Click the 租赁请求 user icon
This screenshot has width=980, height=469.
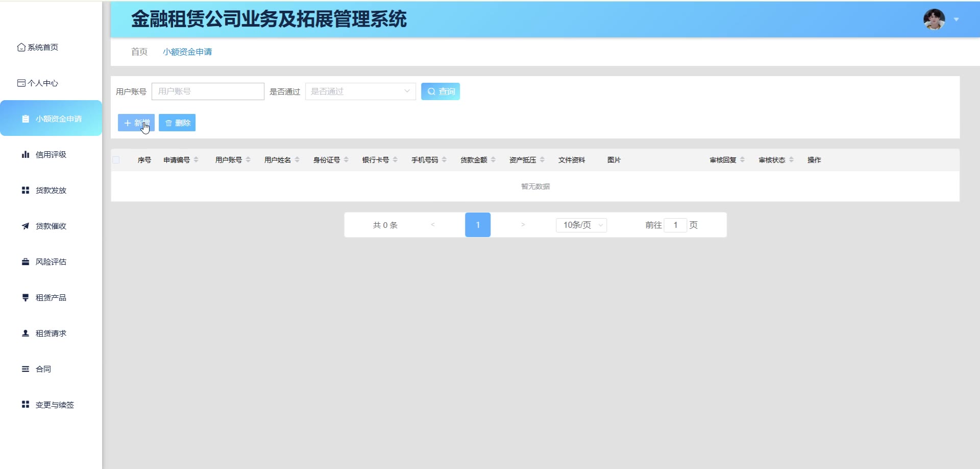(26, 333)
